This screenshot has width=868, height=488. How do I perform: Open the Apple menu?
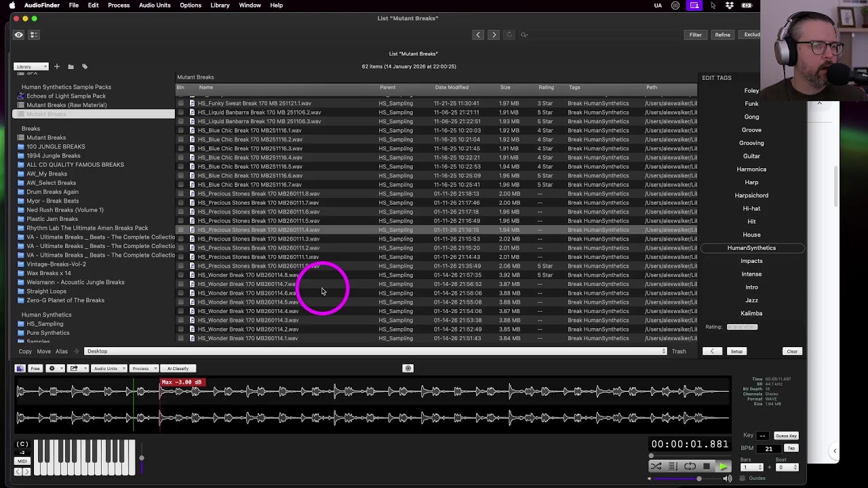click(12, 5)
